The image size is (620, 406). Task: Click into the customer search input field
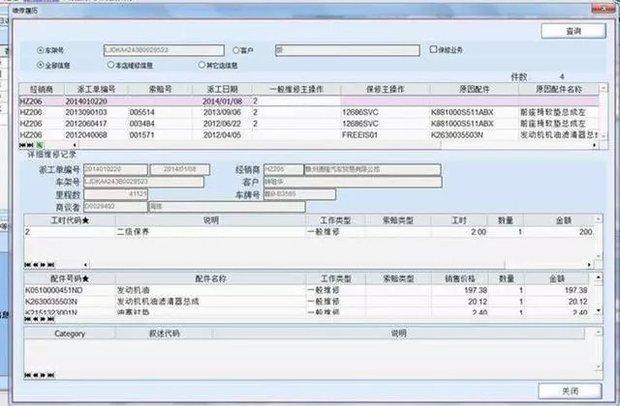(x=347, y=50)
